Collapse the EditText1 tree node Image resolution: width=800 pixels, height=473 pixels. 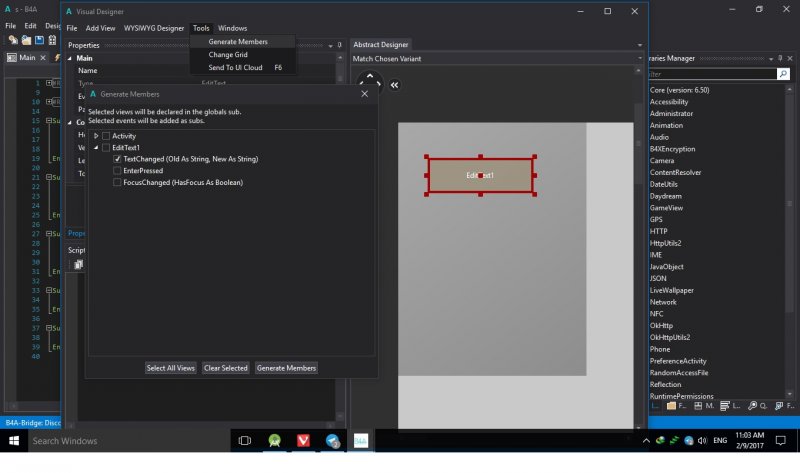[x=96, y=147]
